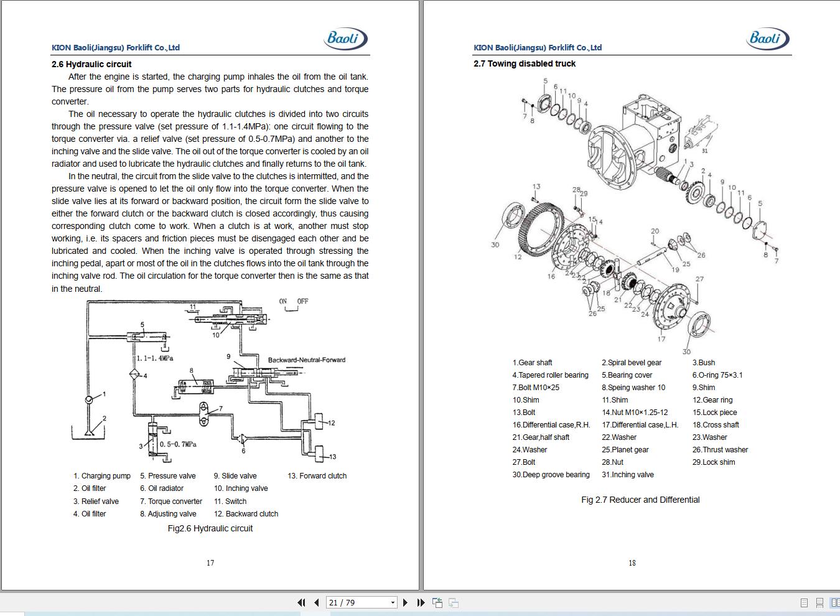The image size is (840, 616).
Task: Click '26.Thrust washer' parts entry
Action: [720, 450]
